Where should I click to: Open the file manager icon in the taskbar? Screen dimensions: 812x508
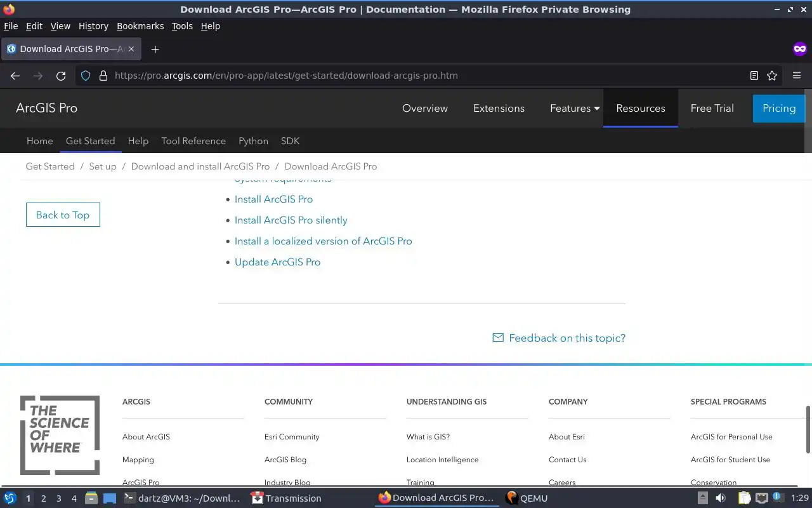(91, 498)
